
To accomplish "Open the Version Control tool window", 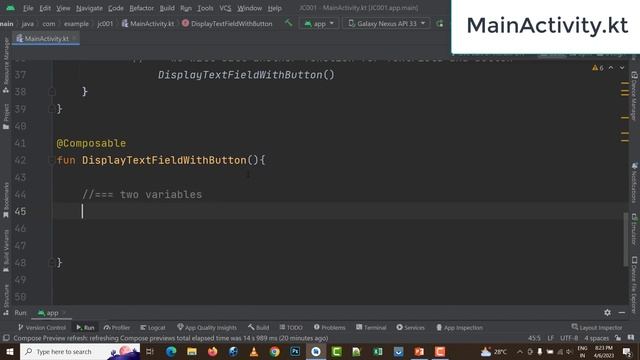I will click(x=42, y=327).
